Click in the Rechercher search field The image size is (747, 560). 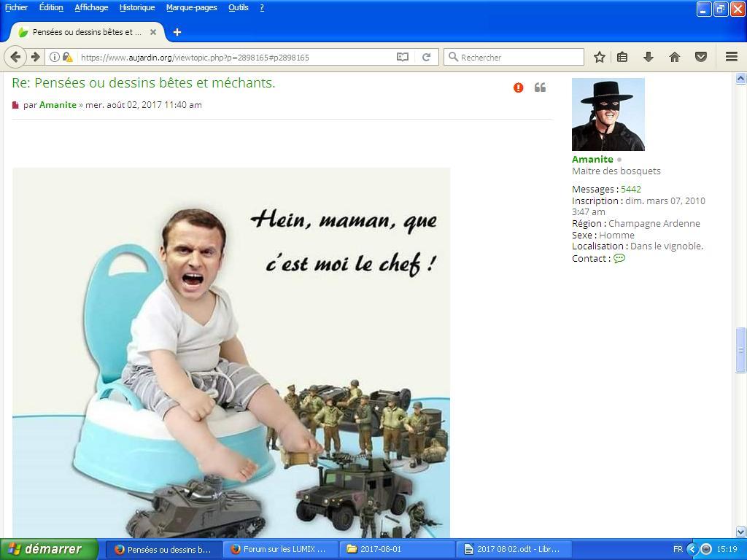pyautogui.click(x=519, y=57)
